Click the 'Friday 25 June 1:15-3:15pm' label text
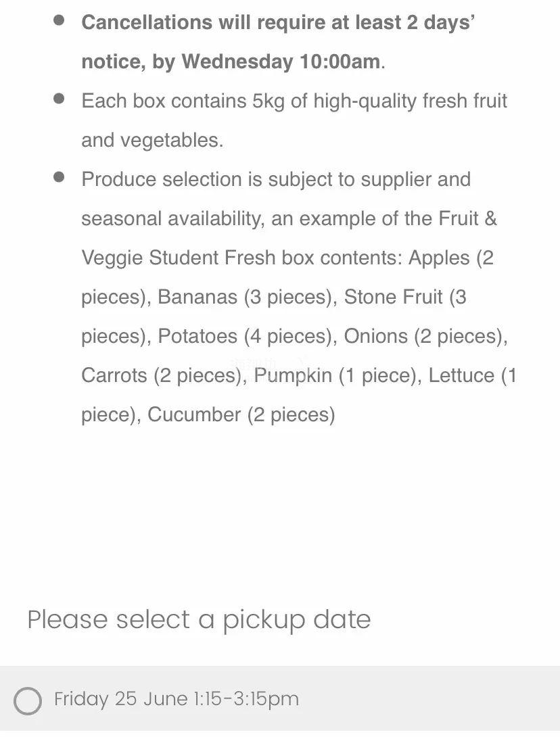 pos(176,699)
